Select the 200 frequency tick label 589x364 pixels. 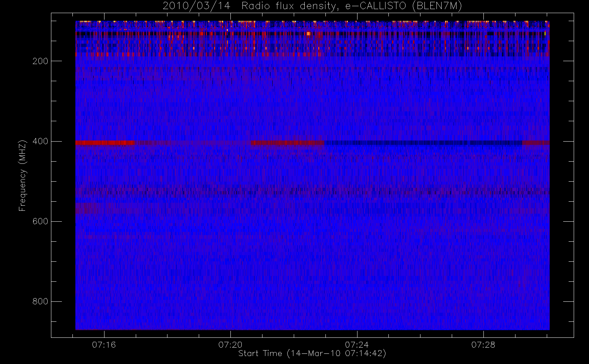40,61
